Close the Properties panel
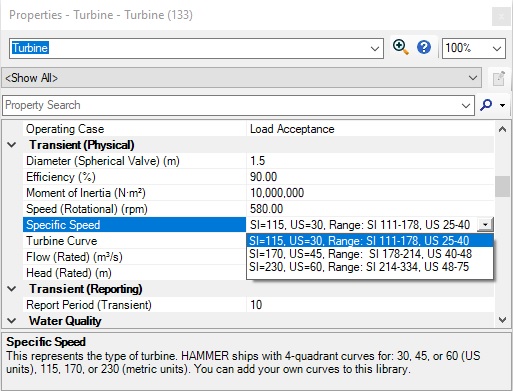 pos(501,16)
